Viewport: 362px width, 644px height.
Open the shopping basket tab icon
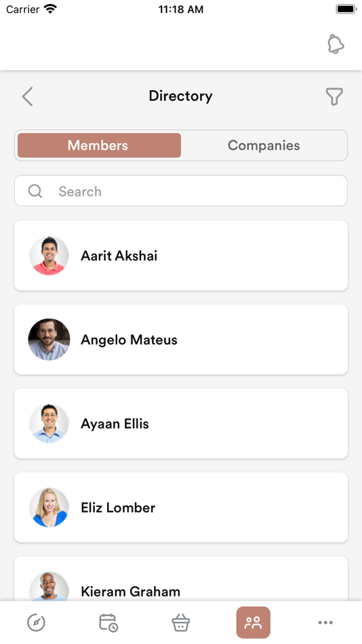tap(181, 622)
